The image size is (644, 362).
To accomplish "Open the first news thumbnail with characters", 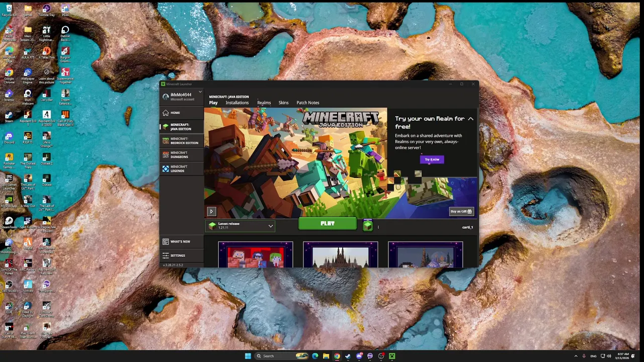I will 256,255.
